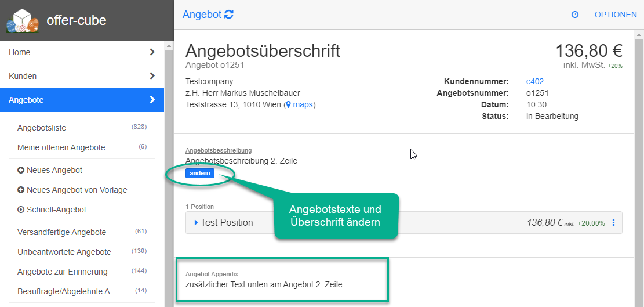Open the three-dot menu of Test Position
Screen dimensions: 644x307
tap(614, 223)
